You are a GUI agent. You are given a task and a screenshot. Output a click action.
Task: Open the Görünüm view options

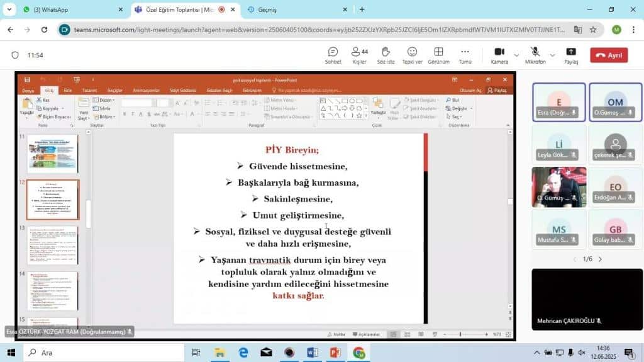(438, 55)
